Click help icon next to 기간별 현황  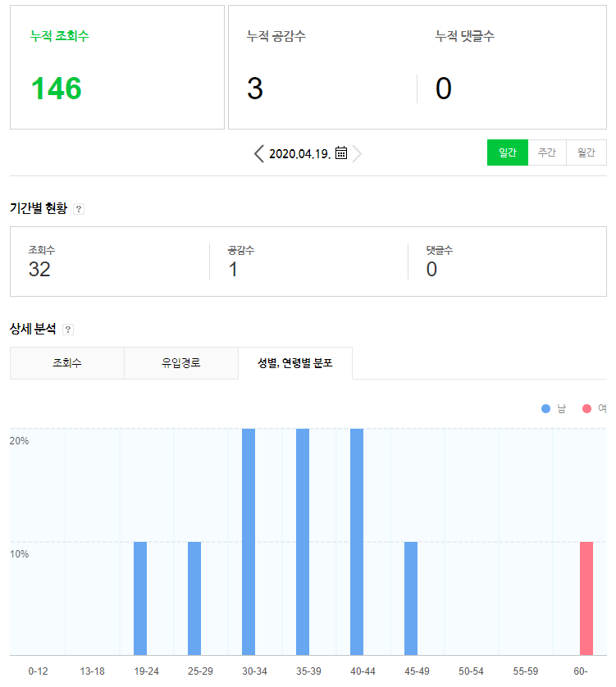pyautogui.click(x=79, y=209)
